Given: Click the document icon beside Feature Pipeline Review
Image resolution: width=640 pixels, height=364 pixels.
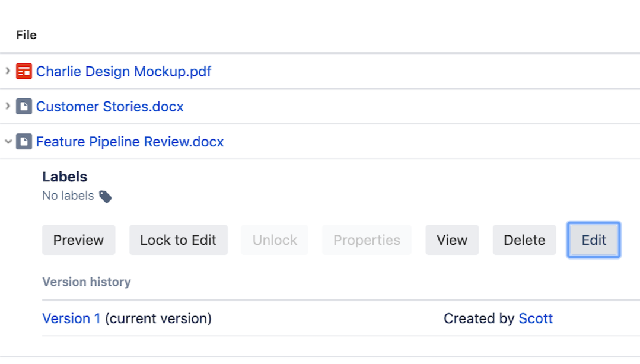Looking at the screenshot, I should (x=24, y=142).
